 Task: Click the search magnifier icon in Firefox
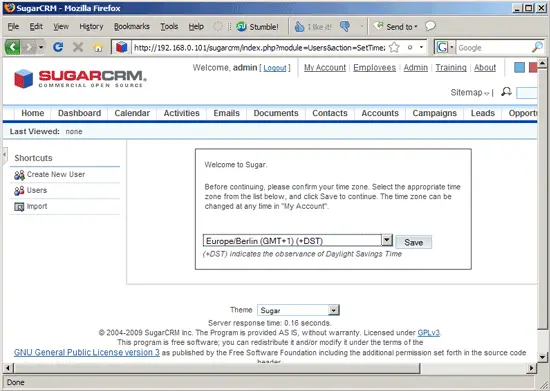pos(537,47)
